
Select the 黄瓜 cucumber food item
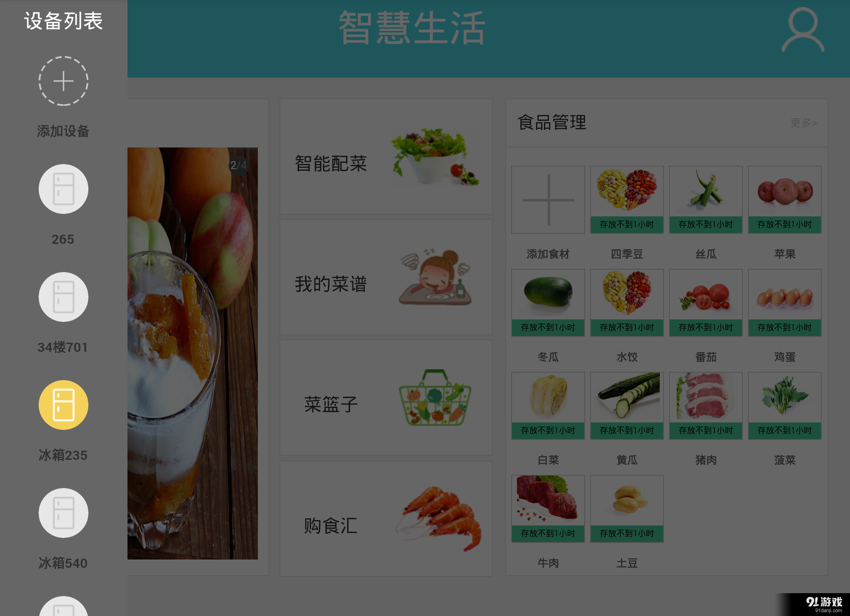627,406
